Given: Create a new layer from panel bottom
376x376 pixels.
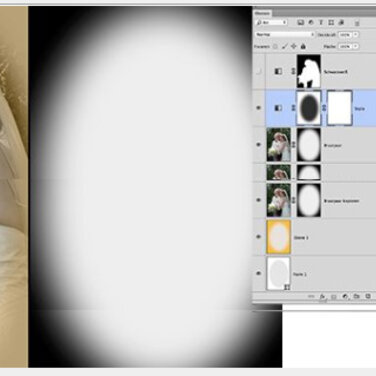Looking at the screenshot, I should (x=368, y=296).
